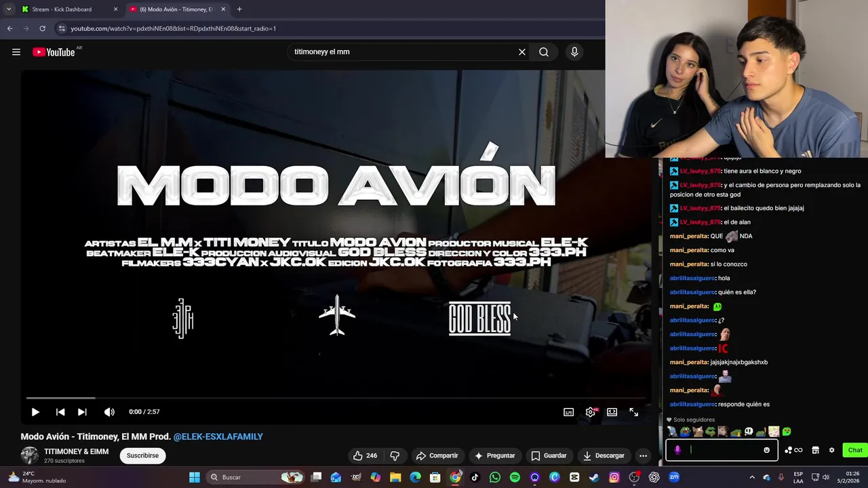This screenshot has height=488, width=868.
Task: Expand the tab search dropdown
Action: click(x=9, y=9)
